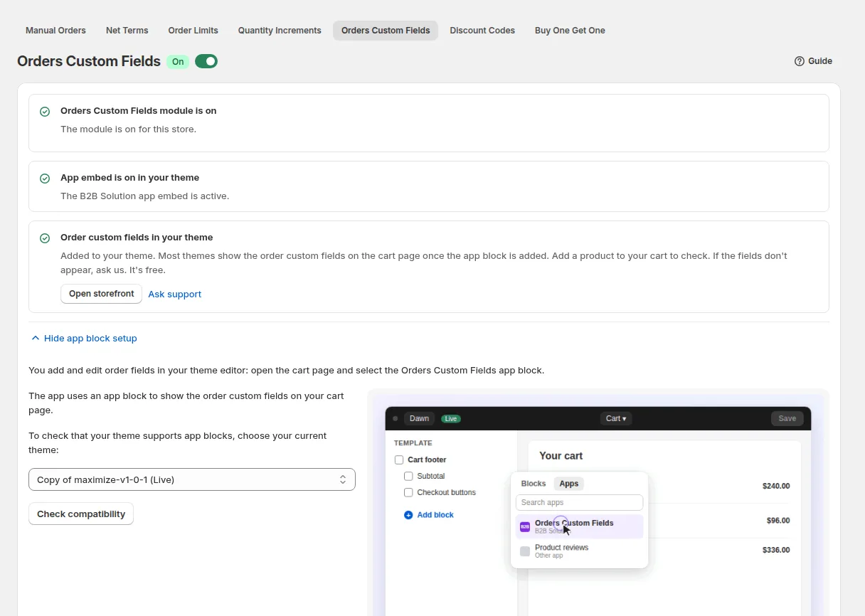Click the Check compatibility button
Viewport: 865px width, 616px height.
(x=81, y=514)
